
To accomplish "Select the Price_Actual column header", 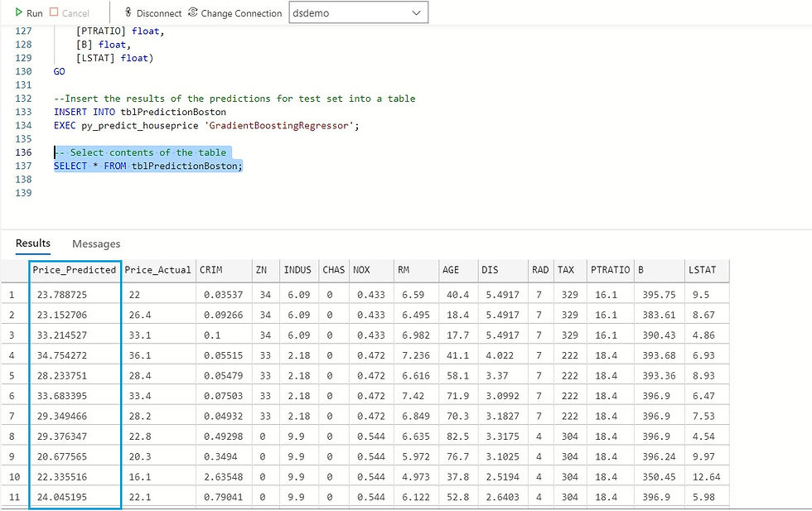I will click(158, 270).
